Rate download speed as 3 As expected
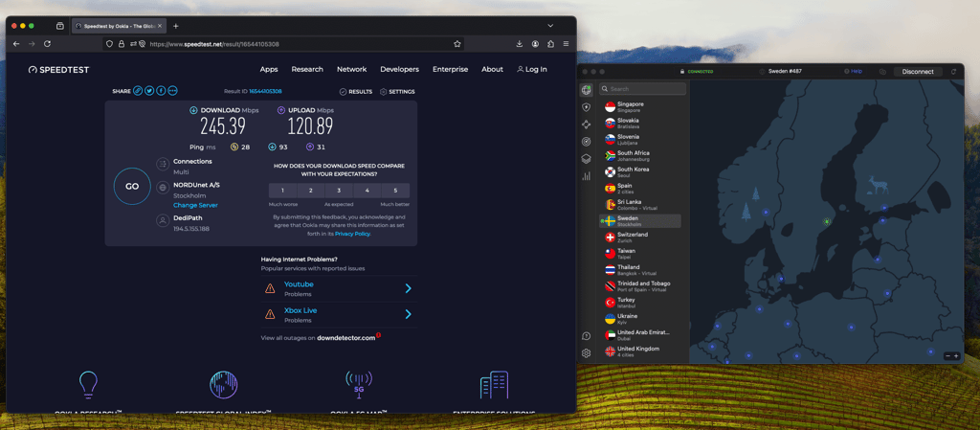The width and height of the screenshot is (980, 430). click(x=340, y=191)
